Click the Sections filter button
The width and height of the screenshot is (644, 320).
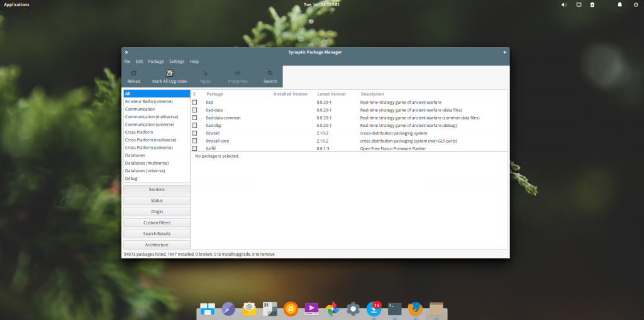[x=157, y=189]
